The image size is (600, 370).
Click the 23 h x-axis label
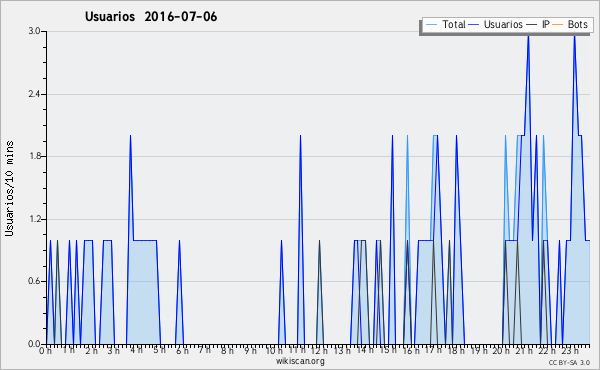(570, 350)
